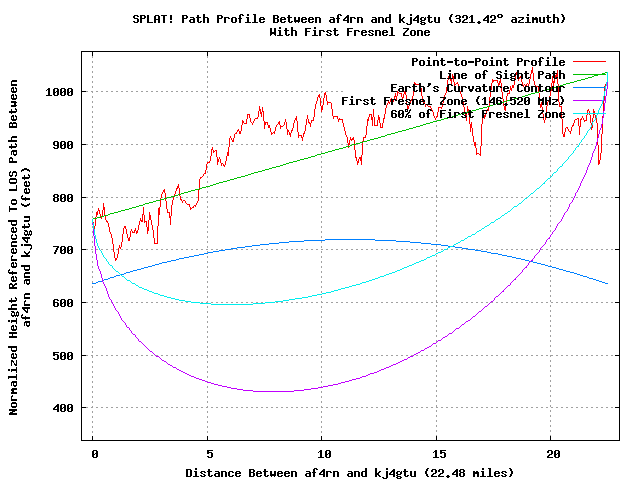This screenshot has width=640, height=480.
Task: Click the red terrain peak near 10 miles
Action: 325,93
